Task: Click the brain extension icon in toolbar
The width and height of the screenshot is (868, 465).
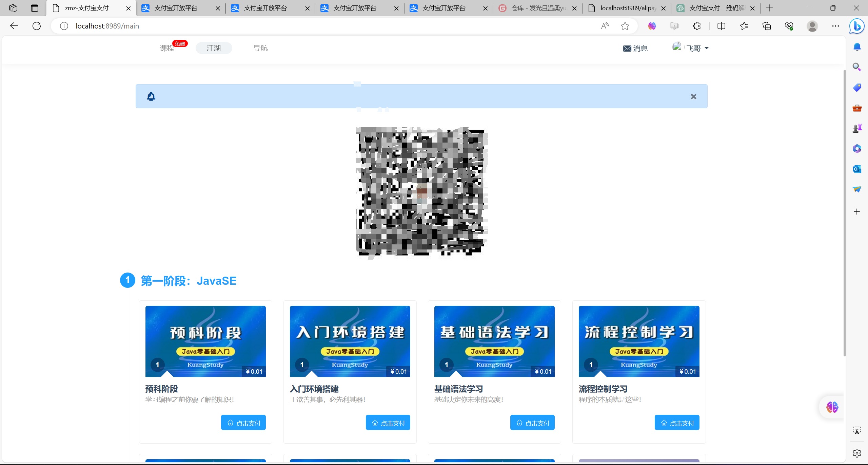Action: 652,26
